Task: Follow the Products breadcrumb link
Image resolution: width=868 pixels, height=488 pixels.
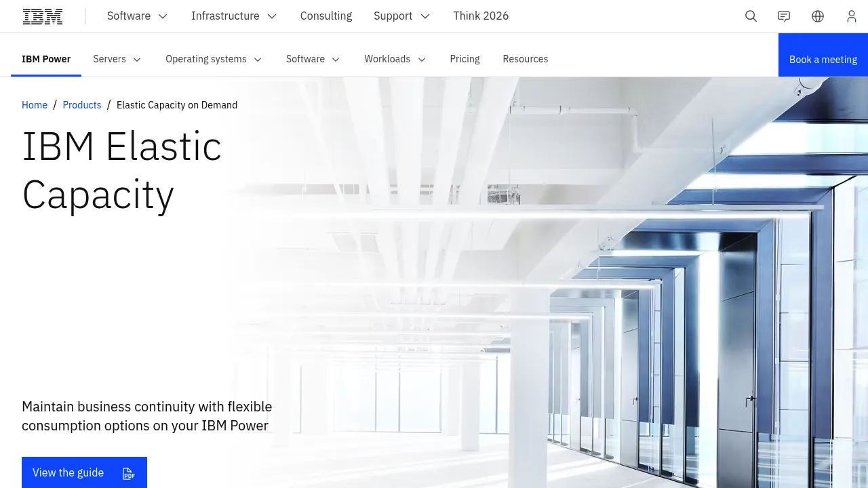Action: click(x=82, y=105)
